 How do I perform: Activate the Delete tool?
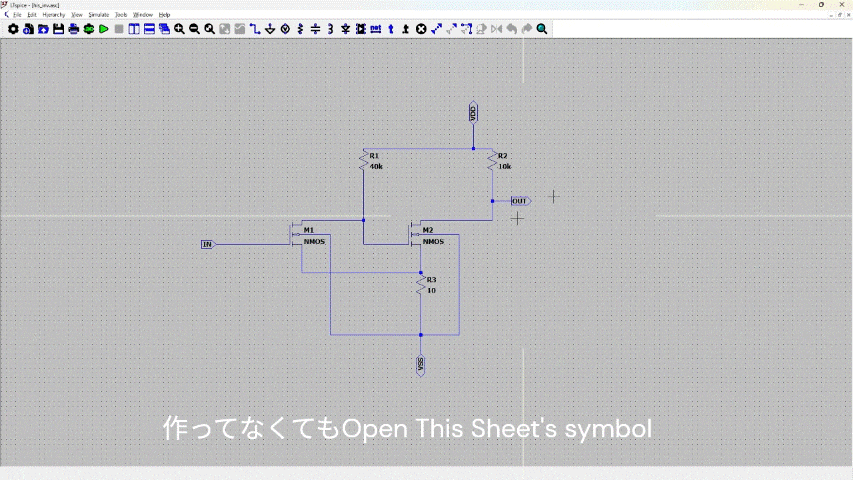(x=421, y=29)
